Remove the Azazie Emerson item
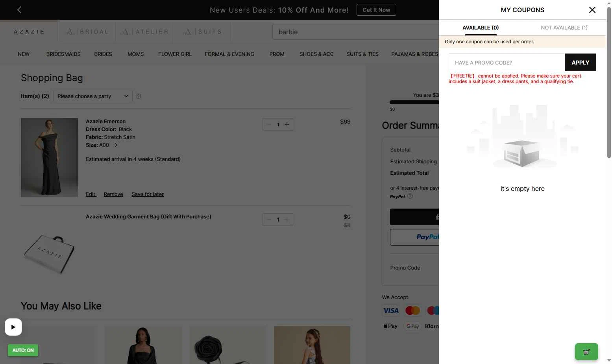This screenshot has width=612, height=364. (113, 194)
